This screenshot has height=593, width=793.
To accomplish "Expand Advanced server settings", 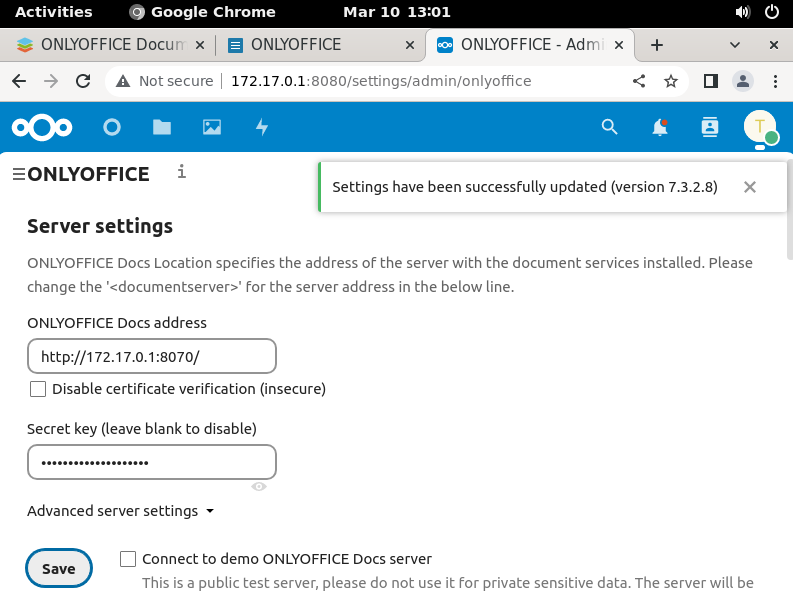I will (x=121, y=511).
